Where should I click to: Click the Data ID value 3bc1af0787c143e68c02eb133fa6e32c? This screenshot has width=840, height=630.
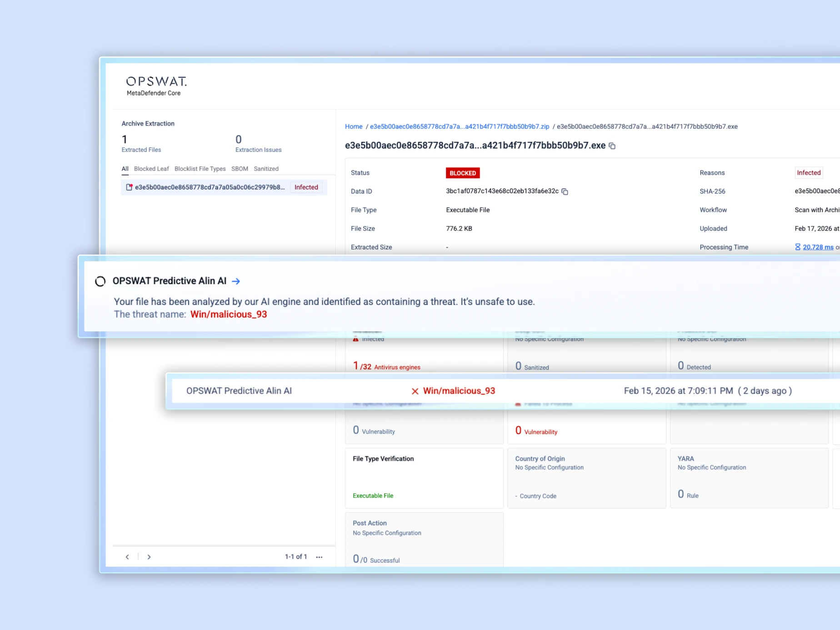[x=502, y=191]
